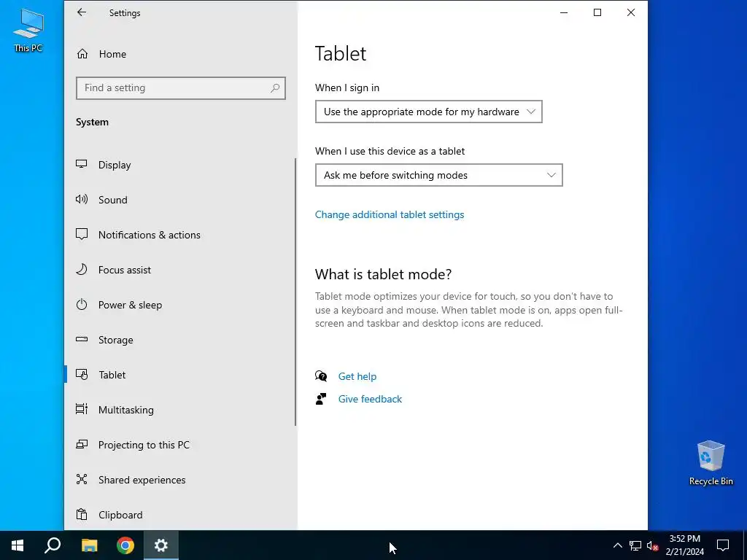Maximize the Settings window
The image size is (747, 560).
[597, 12]
